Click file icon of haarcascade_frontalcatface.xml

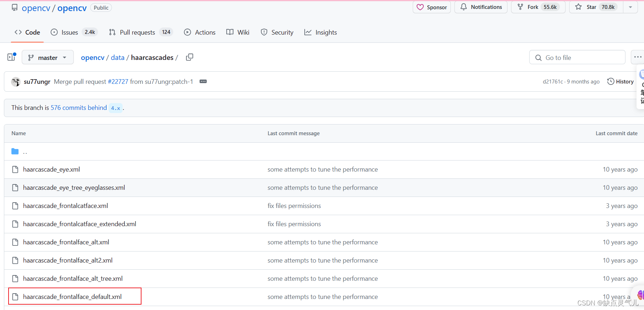tap(15, 206)
